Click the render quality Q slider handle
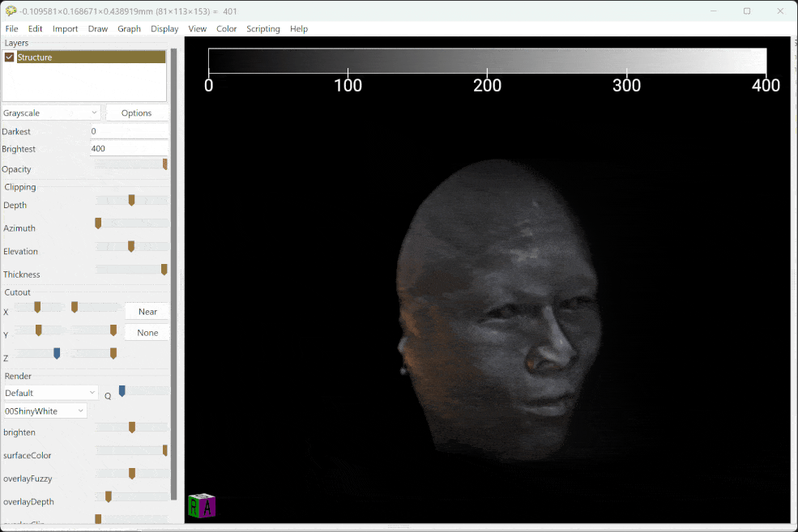This screenshot has width=798, height=532. [x=122, y=391]
